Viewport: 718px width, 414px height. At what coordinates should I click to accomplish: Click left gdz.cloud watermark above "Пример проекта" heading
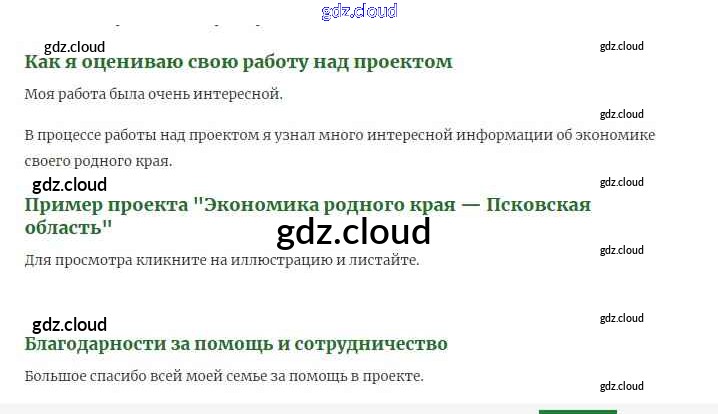[x=69, y=184]
